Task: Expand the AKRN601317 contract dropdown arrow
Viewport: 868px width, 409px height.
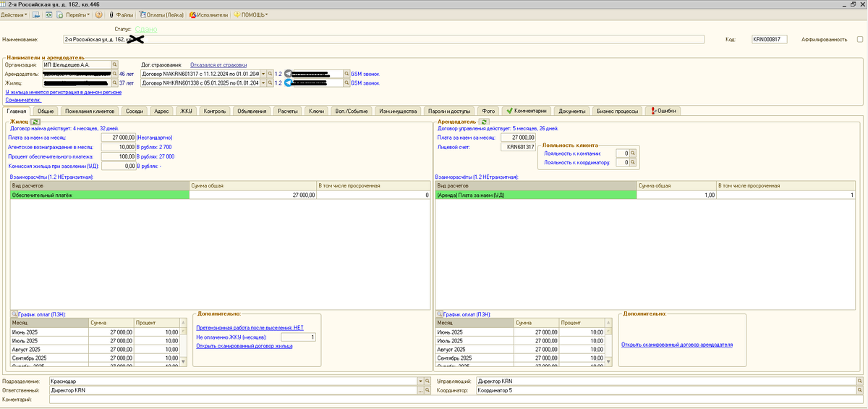Action: [265, 74]
